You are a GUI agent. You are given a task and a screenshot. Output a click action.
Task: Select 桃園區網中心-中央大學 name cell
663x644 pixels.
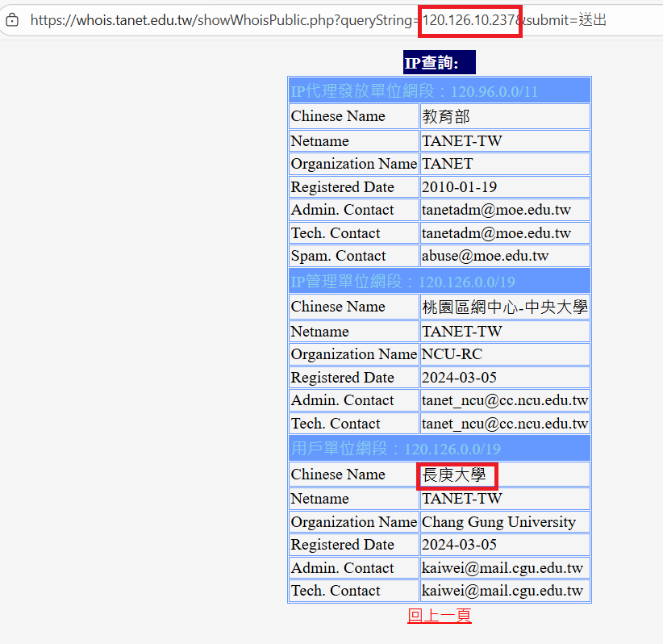[x=505, y=307]
